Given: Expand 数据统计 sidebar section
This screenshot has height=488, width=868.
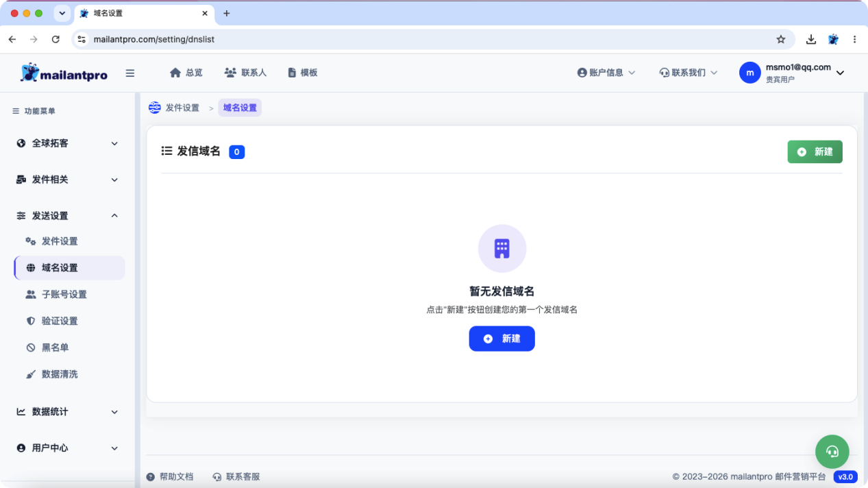Looking at the screenshot, I should (67, 412).
